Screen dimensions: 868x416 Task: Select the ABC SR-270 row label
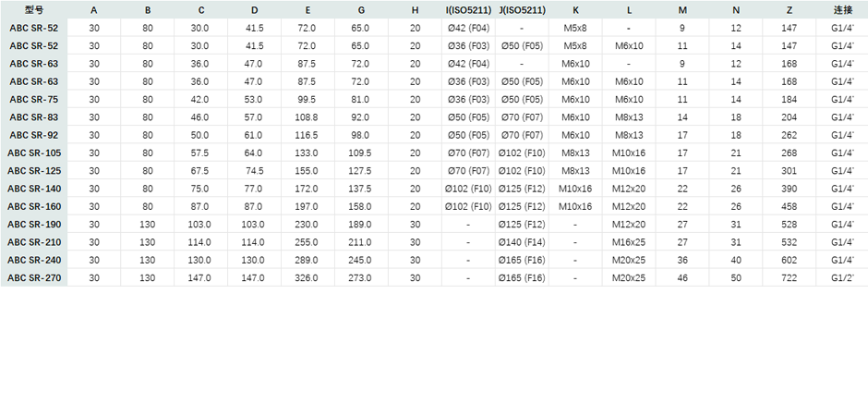click(x=34, y=277)
